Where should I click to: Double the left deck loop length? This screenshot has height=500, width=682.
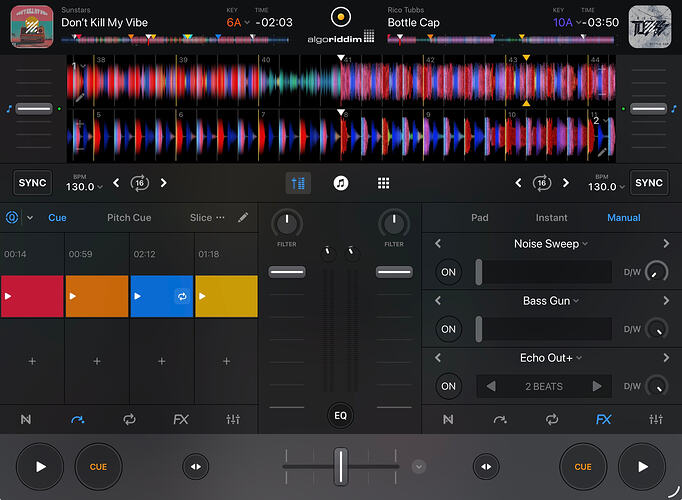tap(164, 183)
